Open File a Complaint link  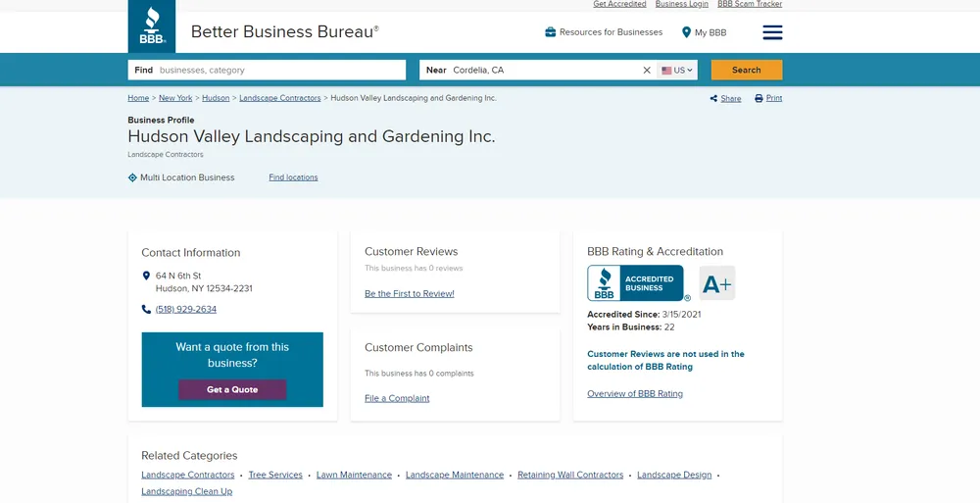[x=397, y=398]
